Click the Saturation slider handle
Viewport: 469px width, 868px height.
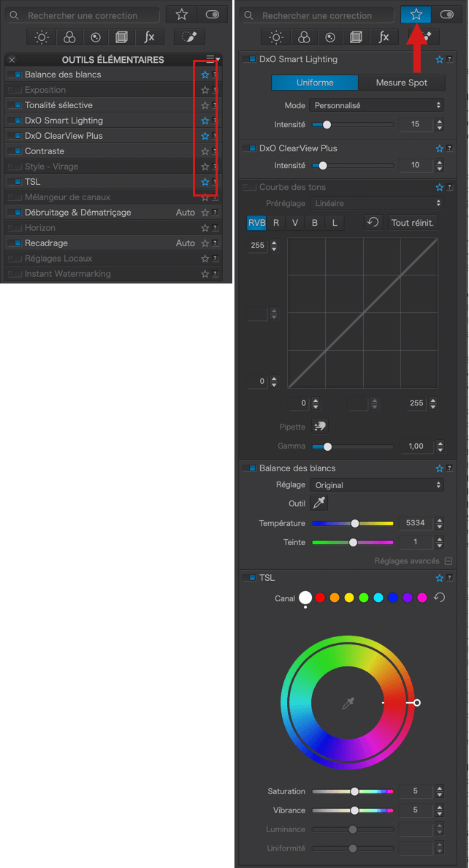tap(354, 791)
